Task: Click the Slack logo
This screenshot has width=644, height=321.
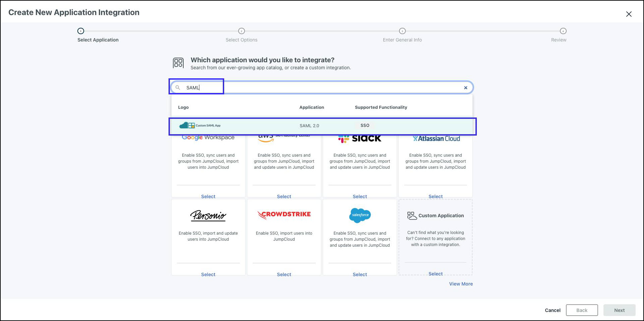Action: 360,138
